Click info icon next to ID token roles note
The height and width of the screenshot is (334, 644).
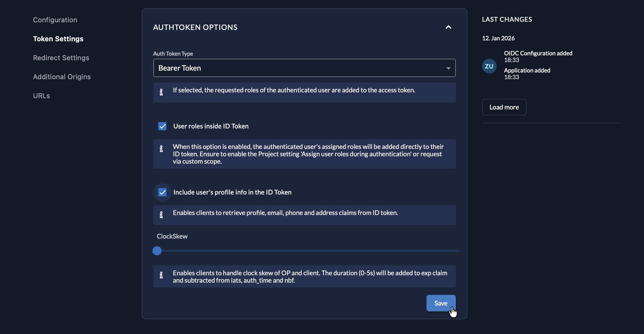coord(161,149)
